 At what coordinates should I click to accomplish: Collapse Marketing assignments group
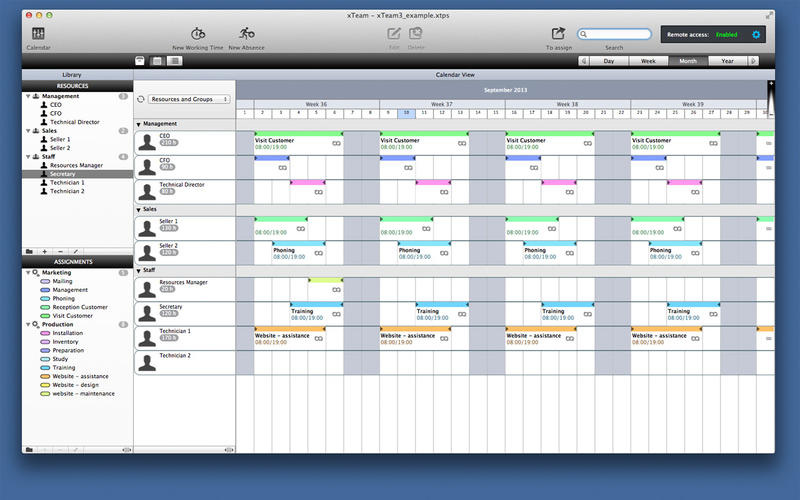click(28, 273)
